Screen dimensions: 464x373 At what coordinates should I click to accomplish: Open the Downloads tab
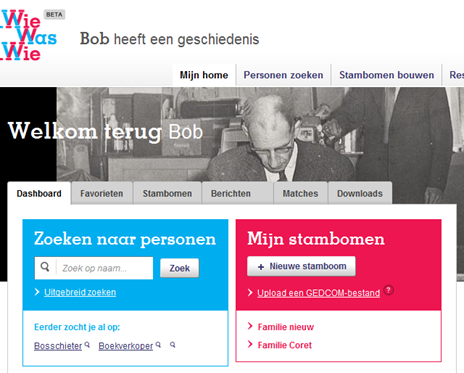tap(360, 193)
